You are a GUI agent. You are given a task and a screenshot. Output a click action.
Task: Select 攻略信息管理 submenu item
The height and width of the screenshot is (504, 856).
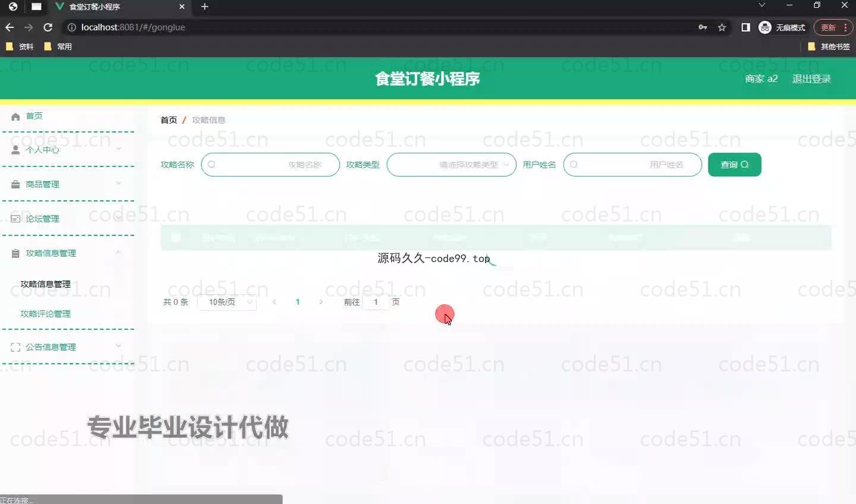coord(46,284)
